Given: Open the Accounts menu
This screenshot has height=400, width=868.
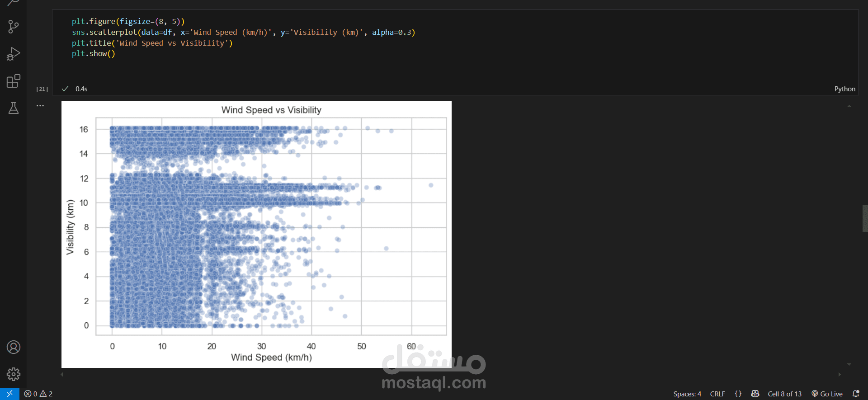Looking at the screenshot, I should point(14,347).
